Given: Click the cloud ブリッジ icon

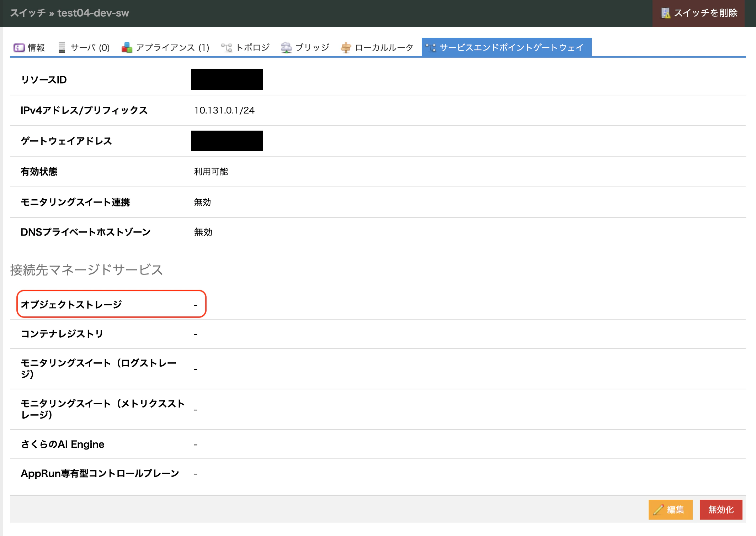Looking at the screenshot, I should point(286,48).
